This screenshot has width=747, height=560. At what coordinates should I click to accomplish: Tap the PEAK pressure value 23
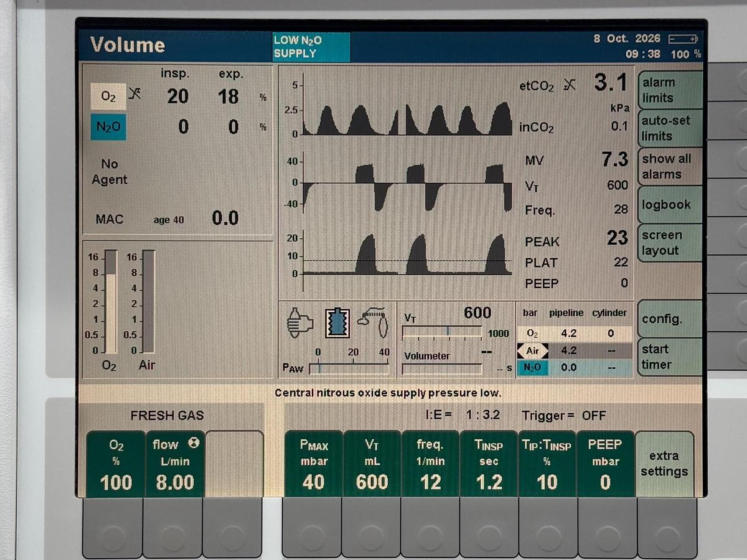[618, 238]
